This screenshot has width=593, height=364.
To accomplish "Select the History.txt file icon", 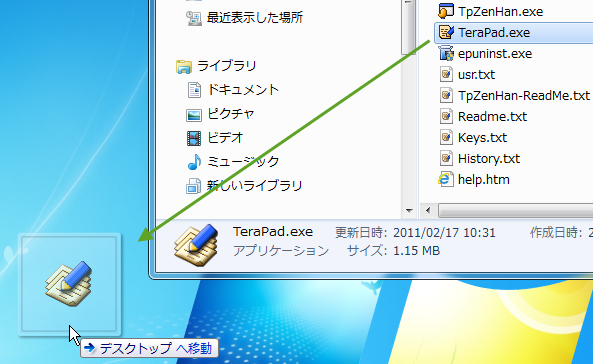I will (x=446, y=158).
